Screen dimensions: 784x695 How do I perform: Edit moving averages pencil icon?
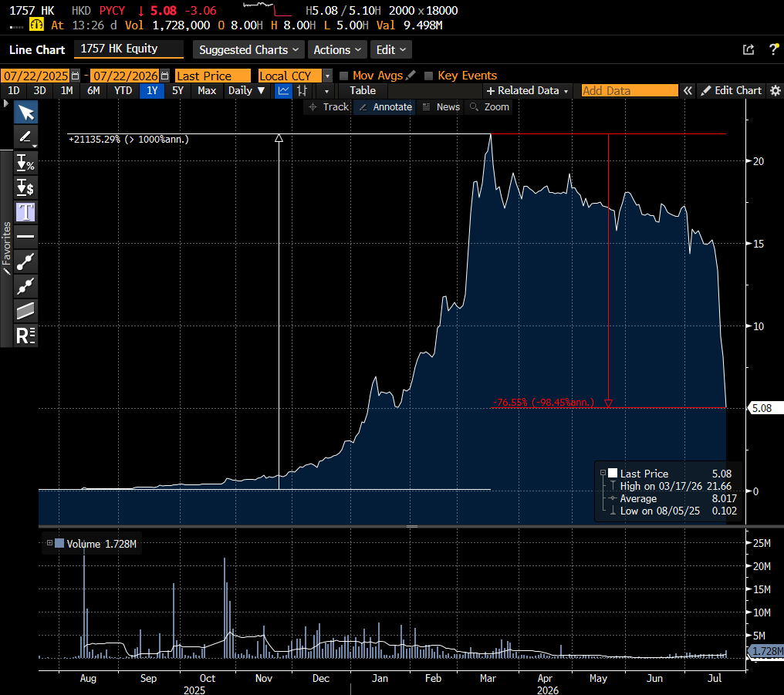coord(411,75)
